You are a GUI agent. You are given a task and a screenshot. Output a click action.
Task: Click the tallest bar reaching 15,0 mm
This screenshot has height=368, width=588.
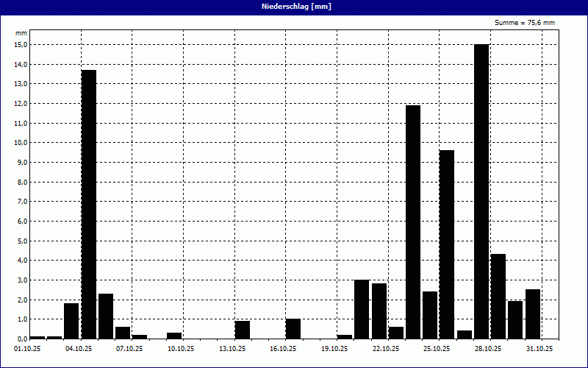tap(481, 191)
